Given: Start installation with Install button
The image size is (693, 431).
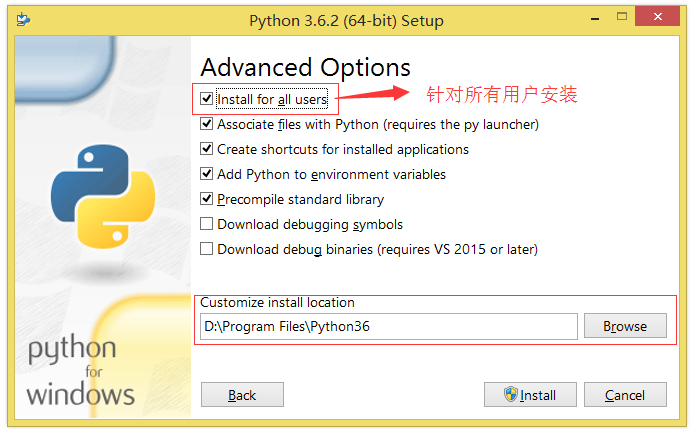Looking at the screenshot, I should coord(529,395).
